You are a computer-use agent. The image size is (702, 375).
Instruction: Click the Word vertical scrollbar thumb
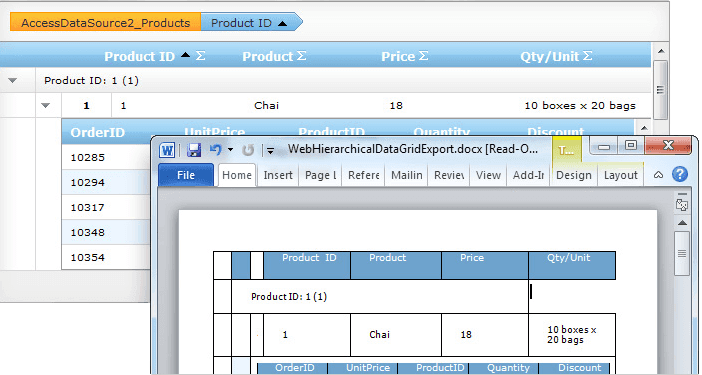point(682,254)
